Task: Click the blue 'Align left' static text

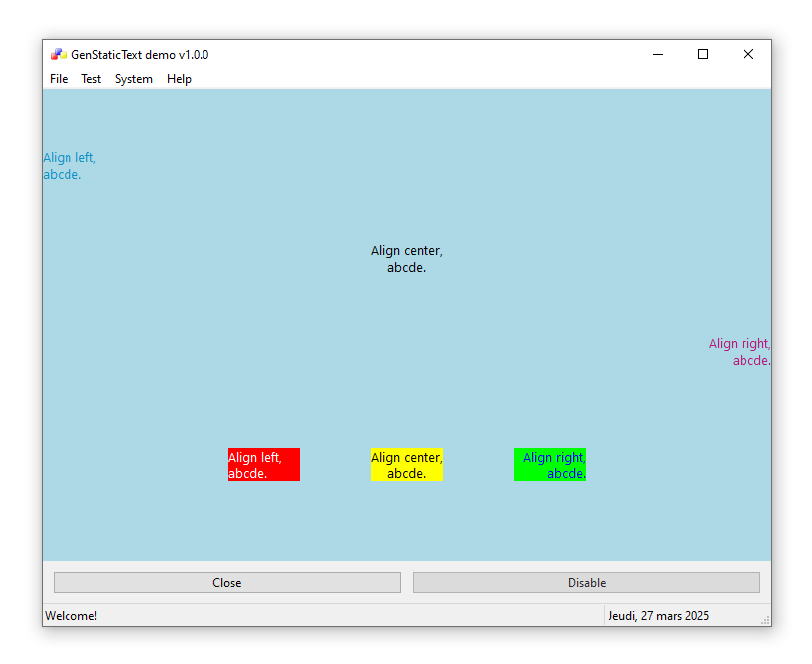Action: pyautogui.click(x=69, y=166)
